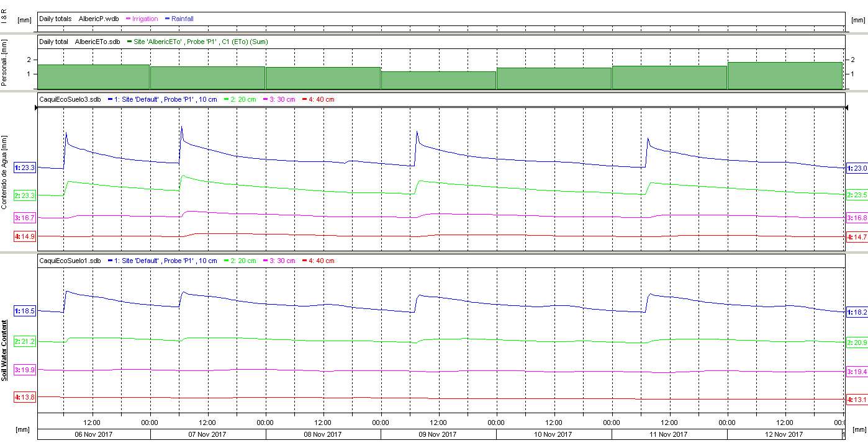The height and width of the screenshot is (443, 868).
Task: Click the Irrigation legend entry
Action: coord(142,19)
